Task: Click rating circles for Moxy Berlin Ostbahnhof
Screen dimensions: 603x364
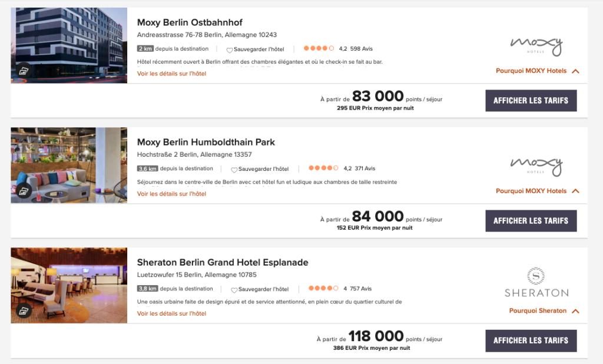Action: click(319, 48)
